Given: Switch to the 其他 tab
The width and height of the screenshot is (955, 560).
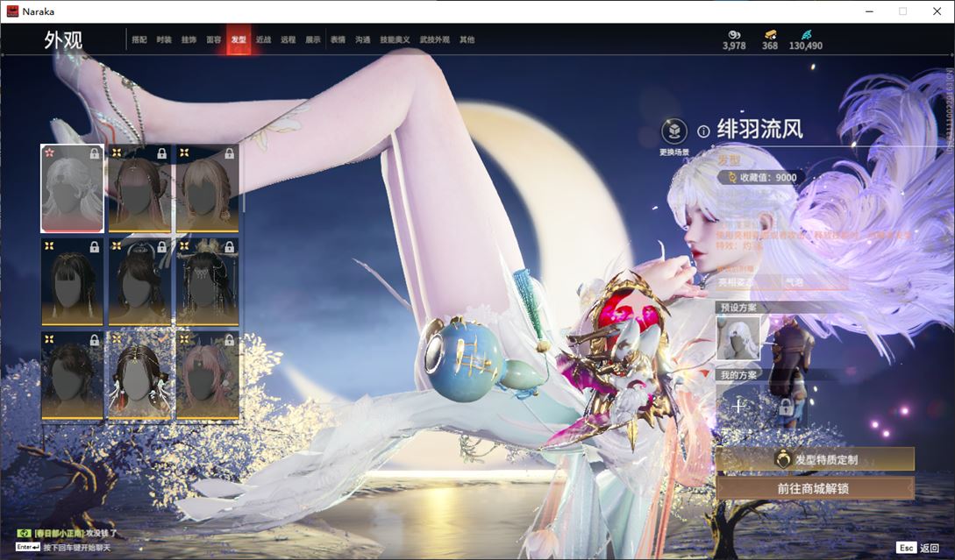Looking at the screenshot, I should 467,39.
